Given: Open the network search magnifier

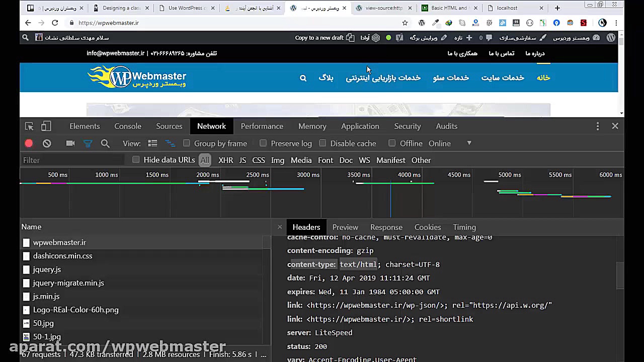Looking at the screenshot, I should click(x=105, y=143).
